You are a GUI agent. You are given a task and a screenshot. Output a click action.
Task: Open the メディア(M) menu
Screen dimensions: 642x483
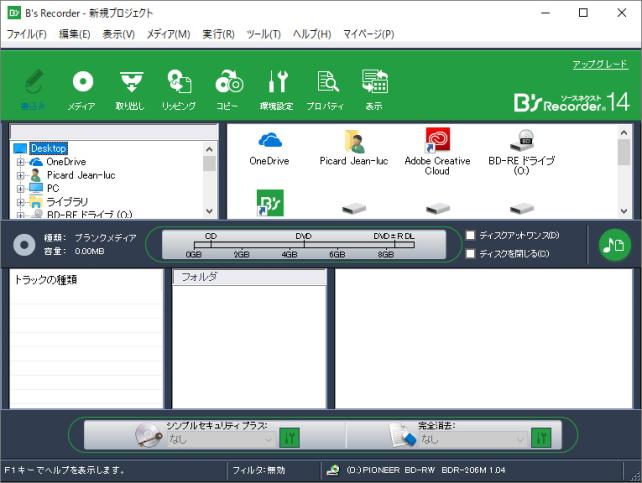click(x=169, y=34)
